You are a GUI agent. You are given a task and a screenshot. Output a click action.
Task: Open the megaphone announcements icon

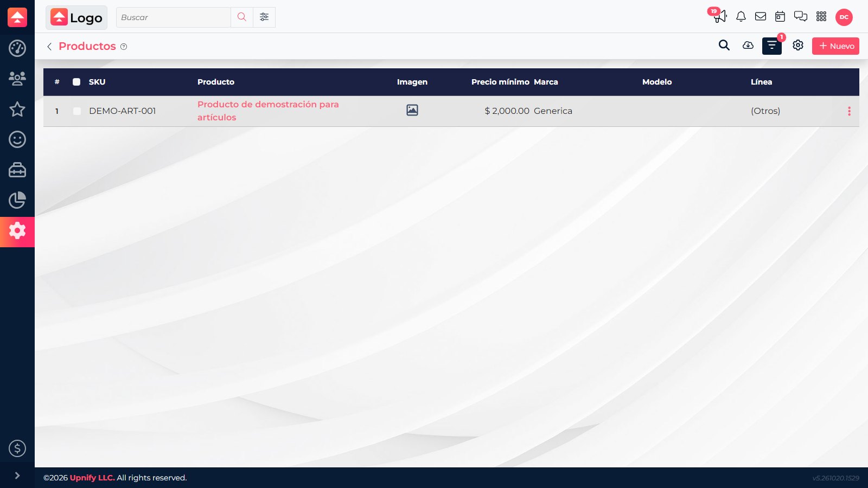click(x=719, y=16)
